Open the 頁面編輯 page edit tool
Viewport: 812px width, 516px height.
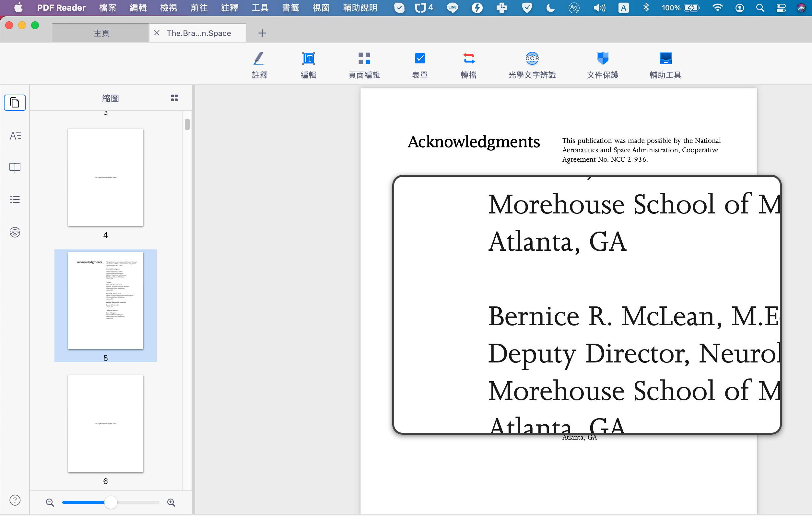coord(364,65)
